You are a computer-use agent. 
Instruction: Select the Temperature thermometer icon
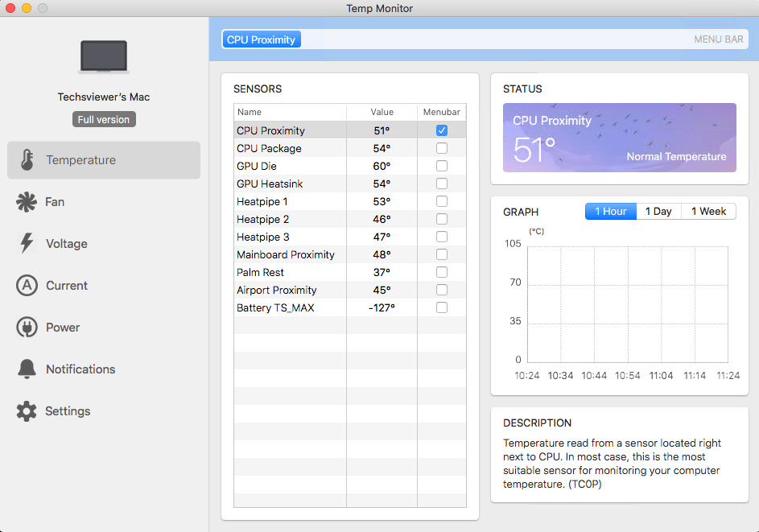pos(27,159)
